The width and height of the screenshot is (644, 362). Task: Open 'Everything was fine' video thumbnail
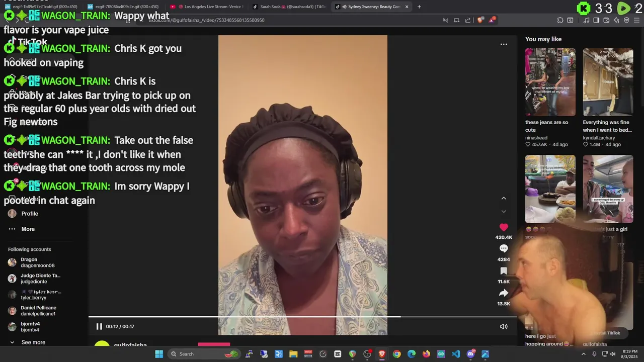click(x=608, y=82)
